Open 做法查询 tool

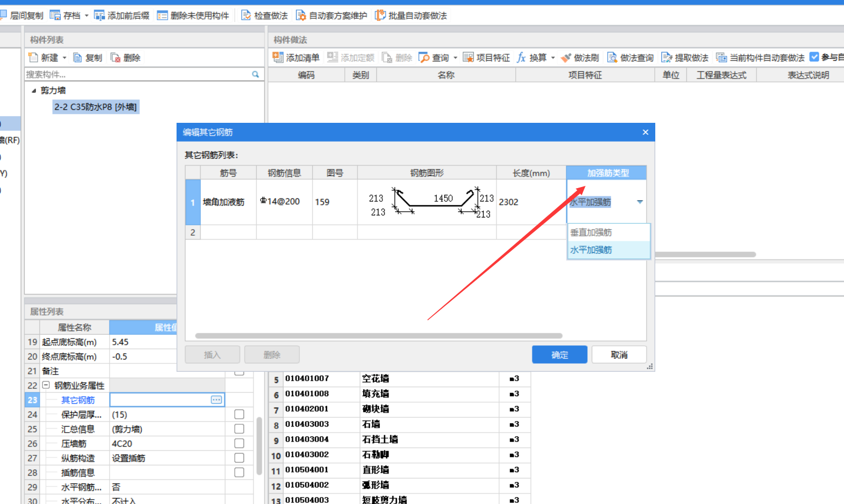pyautogui.click(x=630, y=58)
